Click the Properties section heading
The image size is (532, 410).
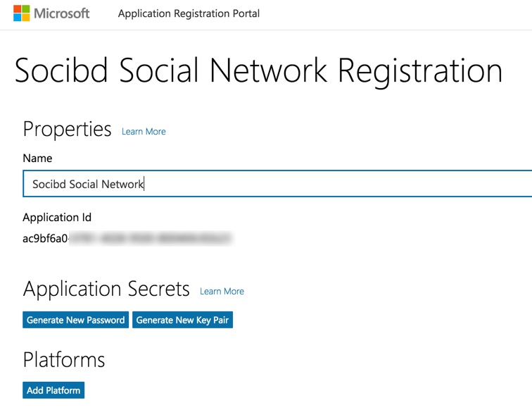pos(67,129)
